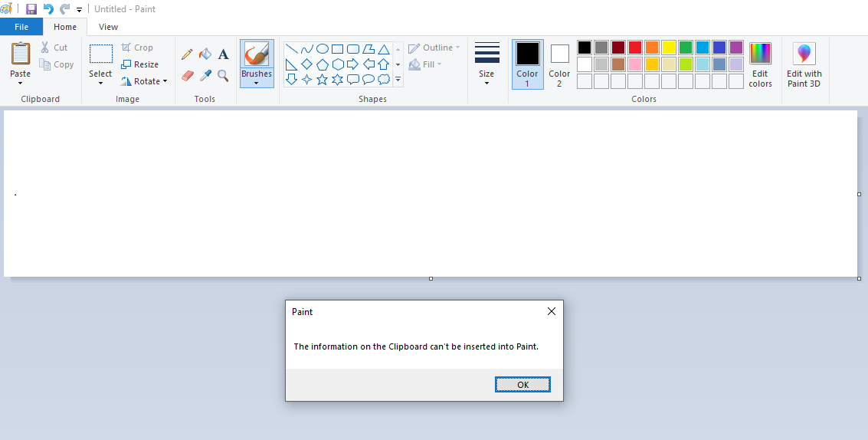Click the Redo arrow

tap(65, 9)
